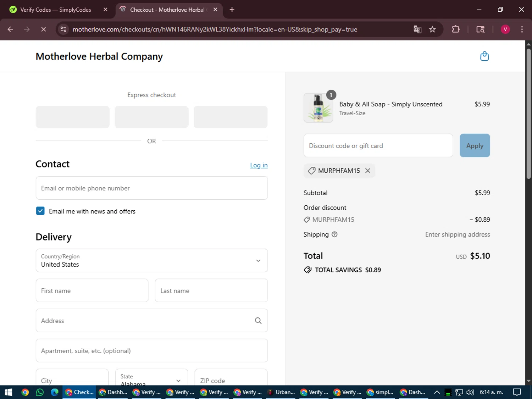
Task: Bookmark this page with the star icon
Action: [432, 29]
